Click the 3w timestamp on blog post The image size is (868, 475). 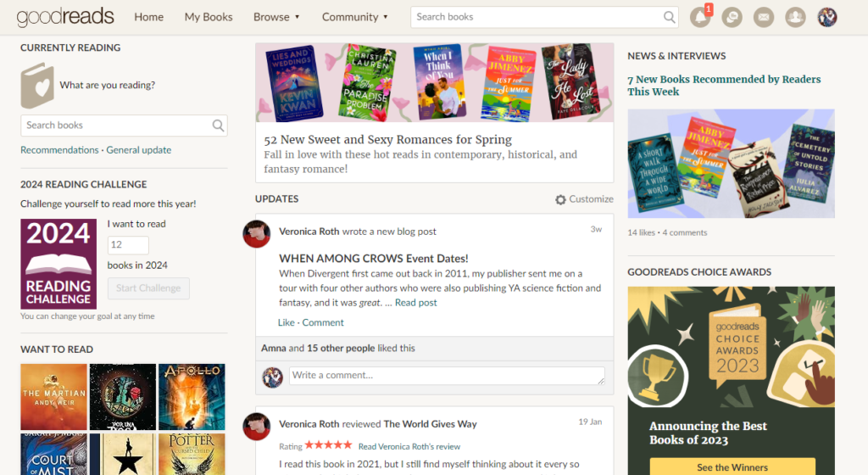(x=596, y=229)
